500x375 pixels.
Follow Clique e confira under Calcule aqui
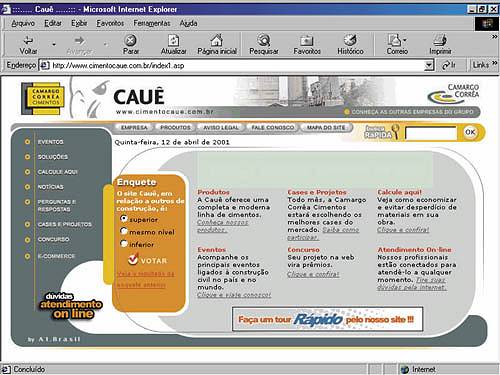(x=403, y=230)
